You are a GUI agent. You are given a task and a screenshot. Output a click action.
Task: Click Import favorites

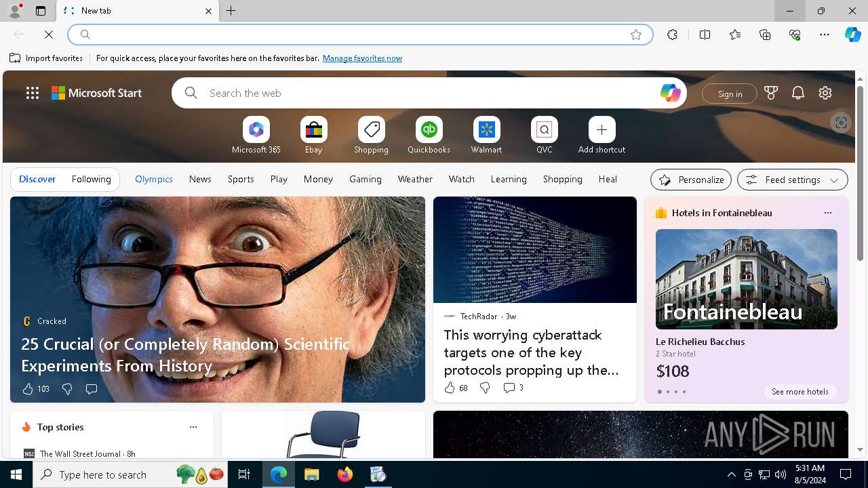pyautogui.click(x=46, y=58)
